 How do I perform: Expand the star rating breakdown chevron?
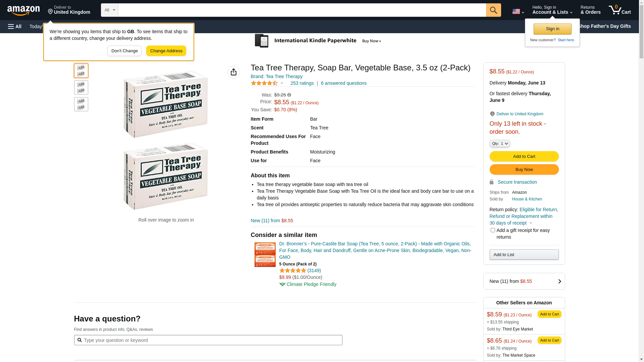point(282,83)
